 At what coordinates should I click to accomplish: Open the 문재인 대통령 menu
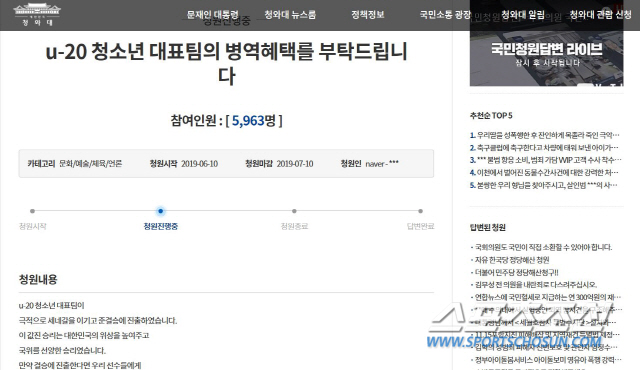coord(212,15)
